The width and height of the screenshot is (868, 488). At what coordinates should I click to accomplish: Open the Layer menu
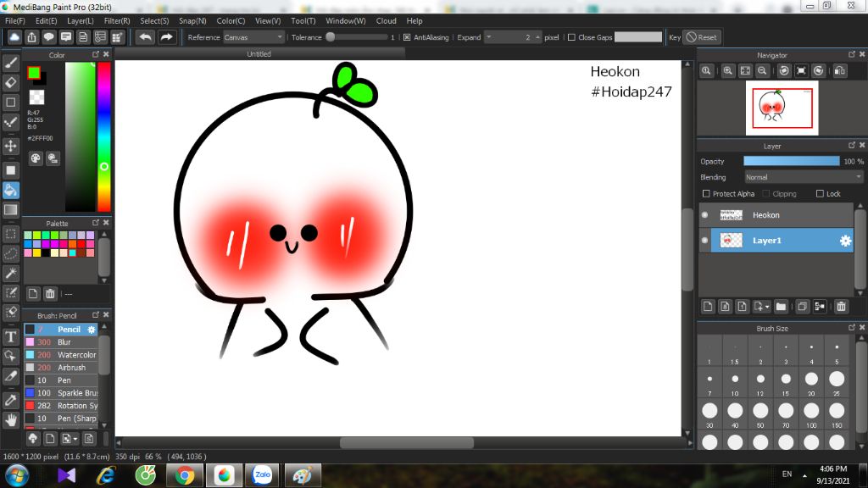tap(81, 20)
